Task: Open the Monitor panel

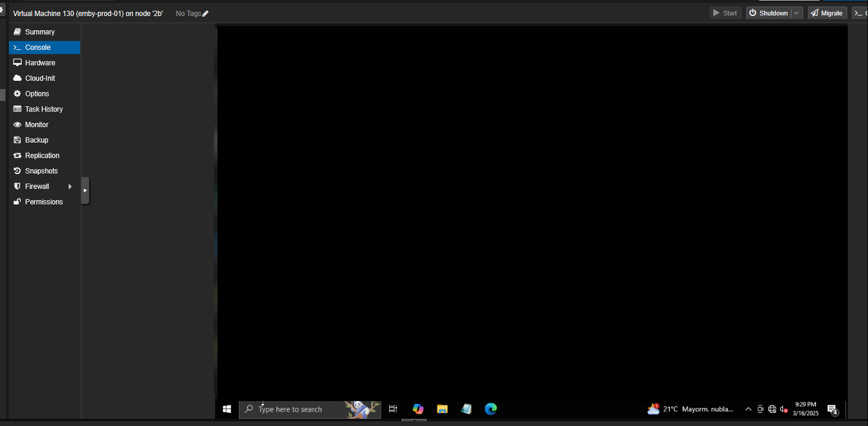Action: [36, 125]
